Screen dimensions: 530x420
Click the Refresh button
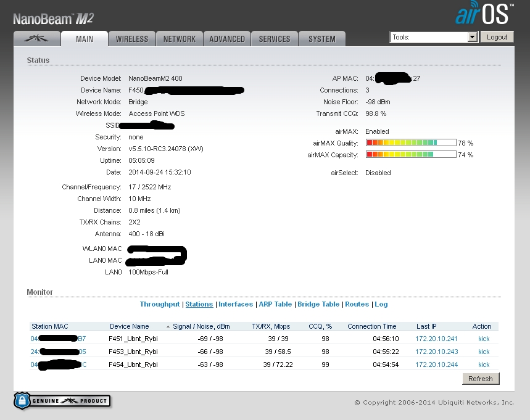pyautogui.click(x=480, y=379)
